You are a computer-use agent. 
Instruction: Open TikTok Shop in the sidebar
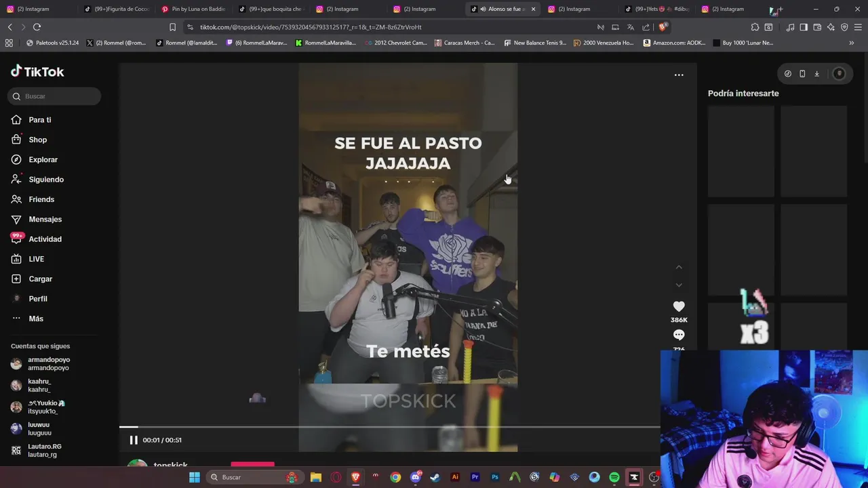point(29,140)
